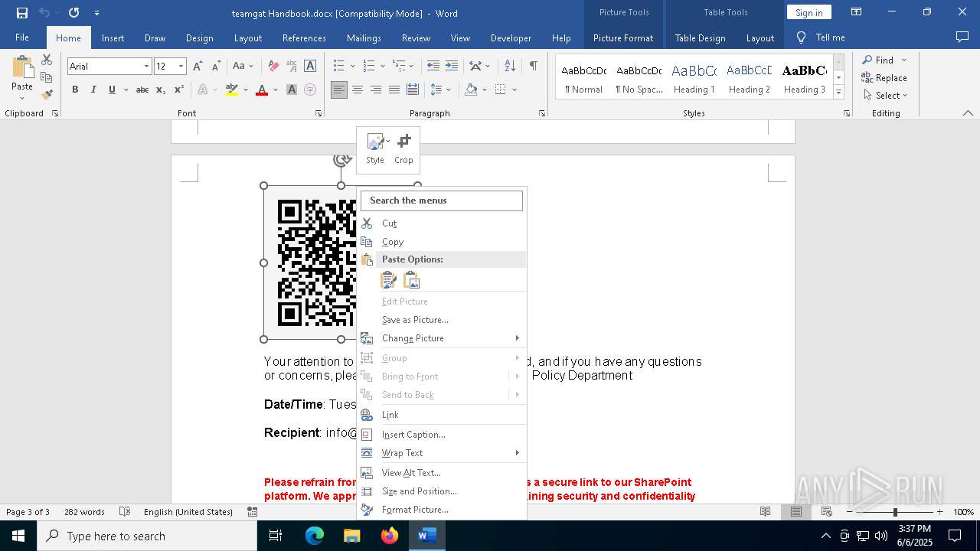Click the Paste button in Clipboard group
980x551 pixels.
pyautogui.click(x=22, y=77)
